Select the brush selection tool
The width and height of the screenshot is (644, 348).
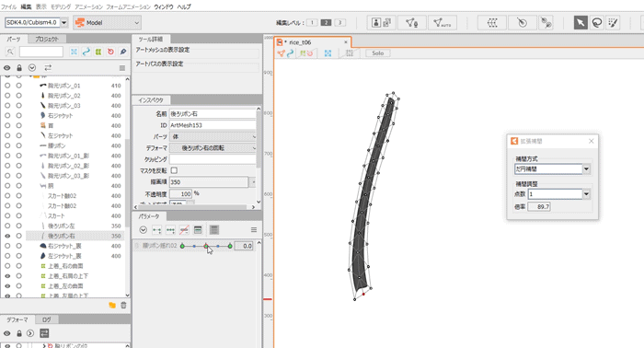pyautogui.click(x=613, y=23)
